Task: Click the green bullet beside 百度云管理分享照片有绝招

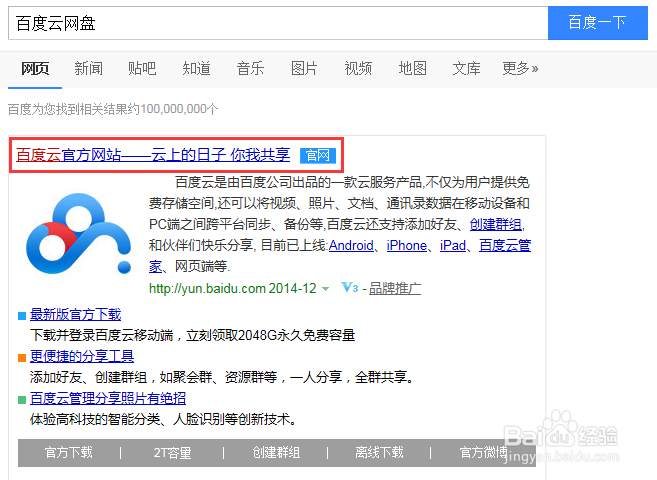Action: click(22, 400)
